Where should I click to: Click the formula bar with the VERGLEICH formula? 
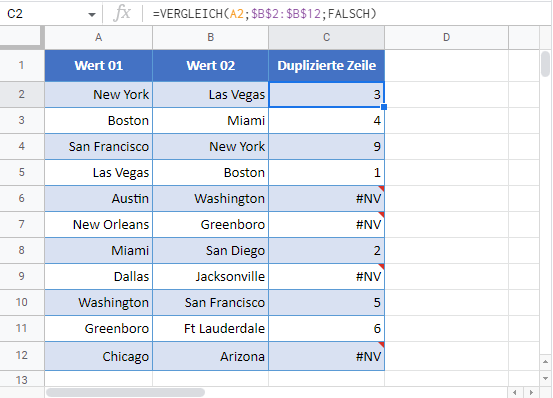(x=347, y=13)
